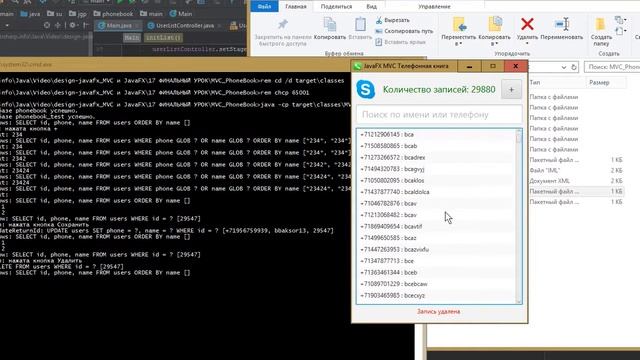Viewport: 640px width, 360px height.
Task: Click the scroll from source target icon in IDE
Action: point(47,25)
